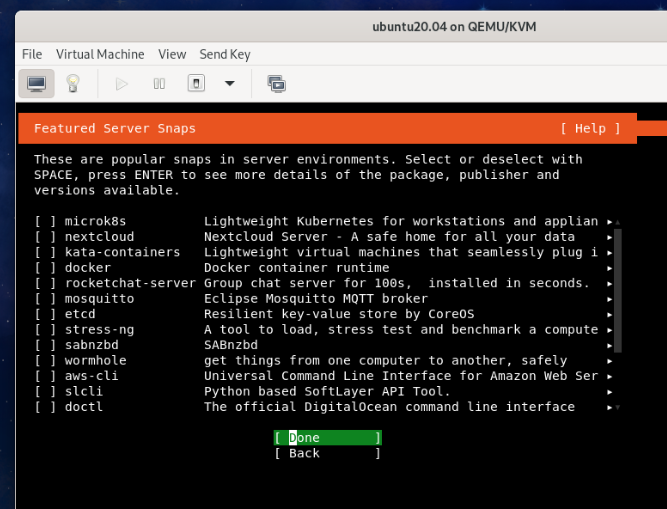Pause the virtual machine
This screenshot has height=509, width=667.
pos(159,84)
